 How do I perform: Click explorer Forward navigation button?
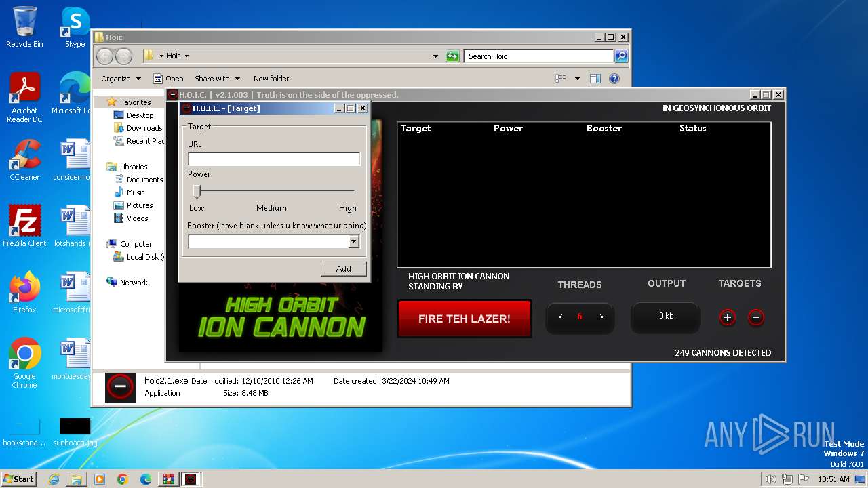pyautogui.click(x=123, y=56)
